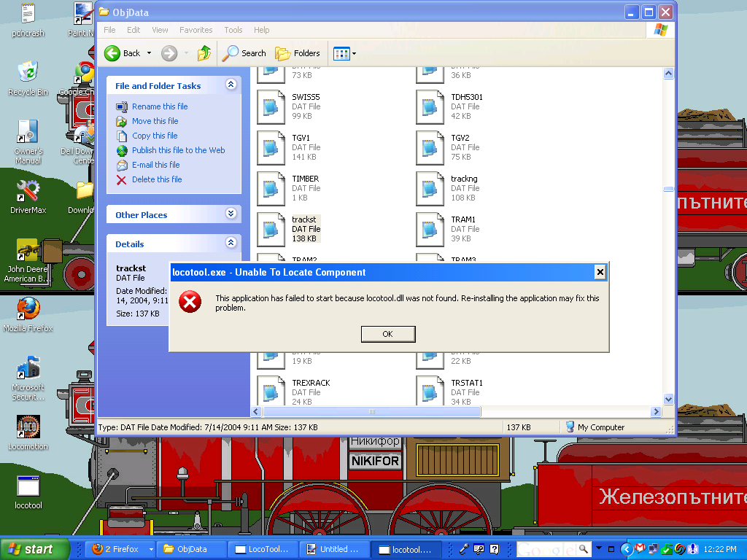Click the Rename this file link
The image size is (747, 560).
tap(160, 106)
